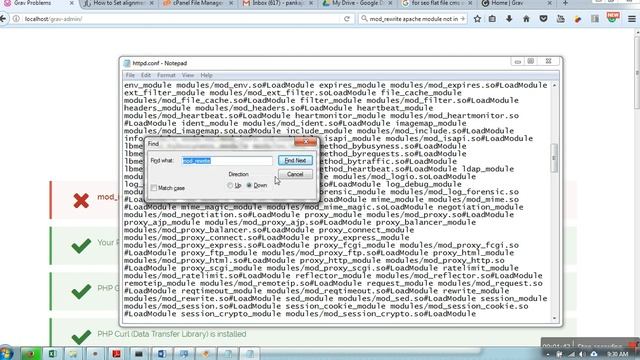The width and height of the screenshot is (640, 360).
Task: Open the Notepad icon in title bar
Action: (x=127, y=63)
